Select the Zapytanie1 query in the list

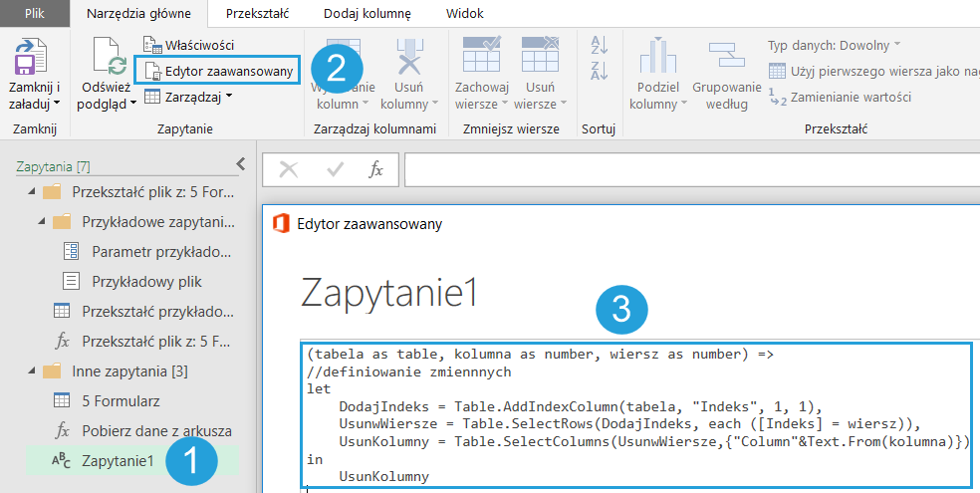pos(118,460)
